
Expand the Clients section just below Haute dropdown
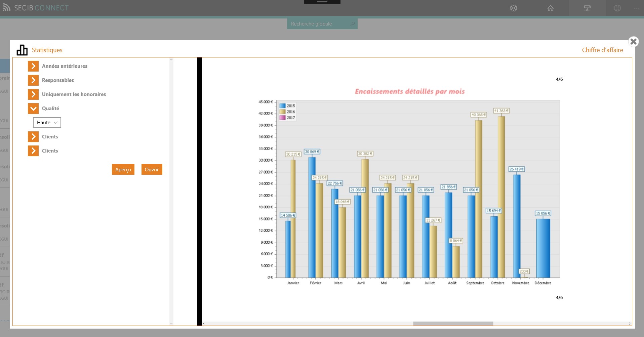click(33, 137)
